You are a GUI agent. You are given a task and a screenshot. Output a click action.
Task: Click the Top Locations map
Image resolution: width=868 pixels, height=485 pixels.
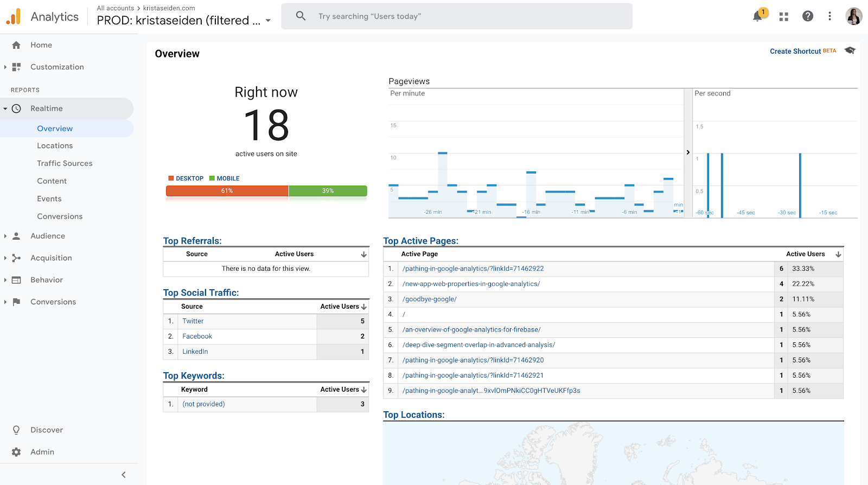(x=614, y=453)
